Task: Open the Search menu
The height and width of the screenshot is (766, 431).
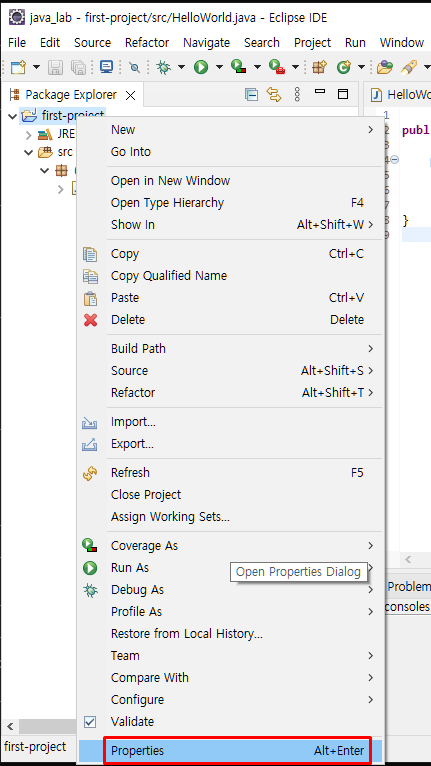Action: pos(262,43)
